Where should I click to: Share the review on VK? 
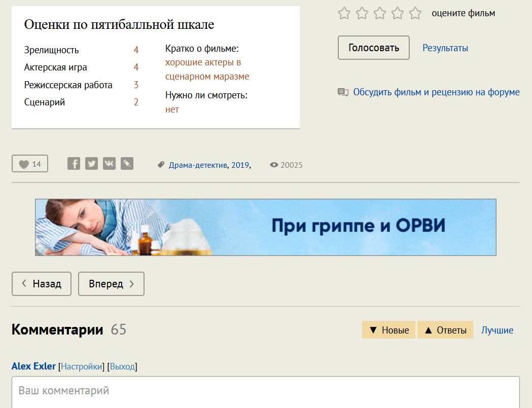(x=109, y=164)
